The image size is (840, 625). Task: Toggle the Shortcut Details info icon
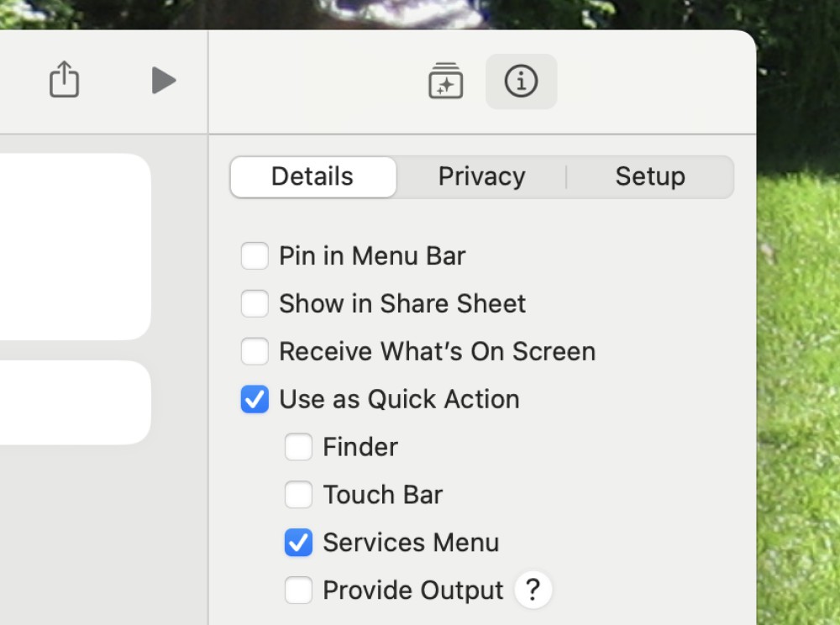pos(521,81)
